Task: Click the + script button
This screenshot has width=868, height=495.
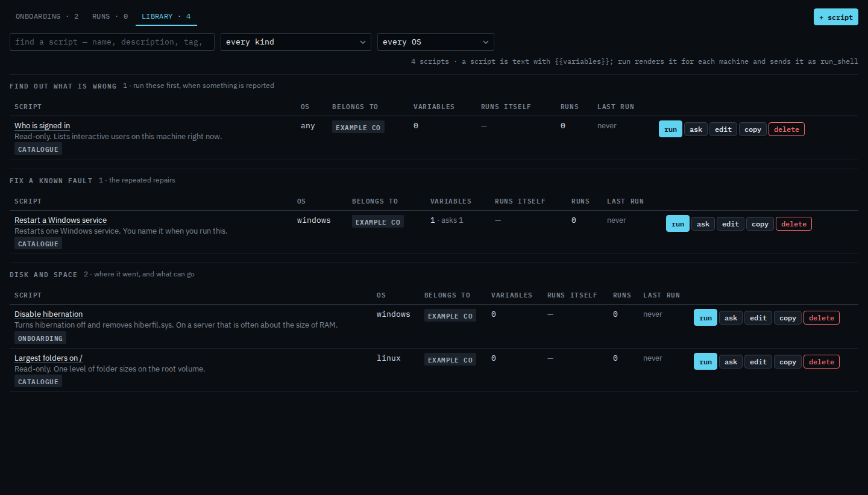Action: click(835, 17)
